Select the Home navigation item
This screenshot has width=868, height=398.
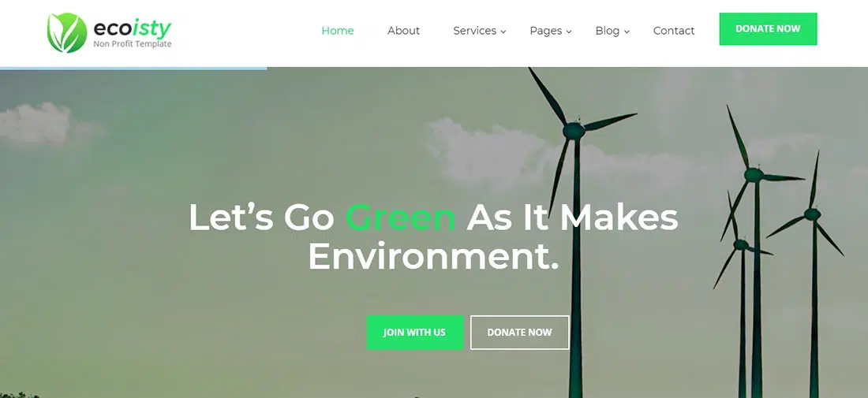tap(338, 31)
